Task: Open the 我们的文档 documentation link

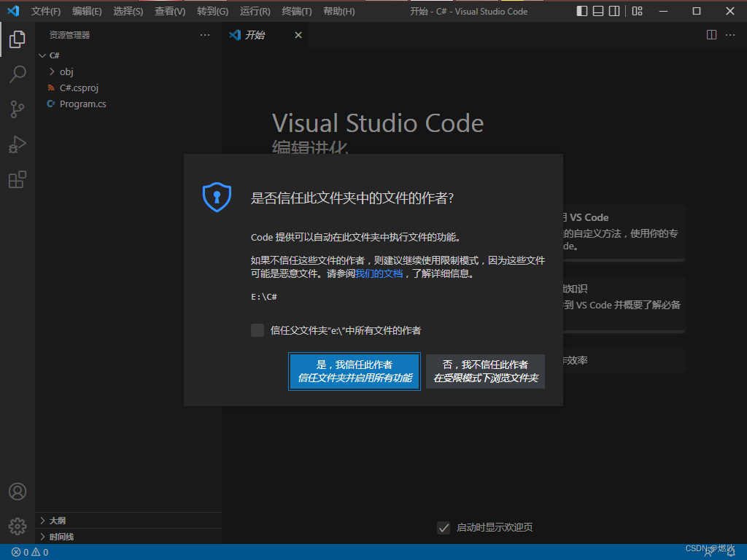Action: point(379,273)
